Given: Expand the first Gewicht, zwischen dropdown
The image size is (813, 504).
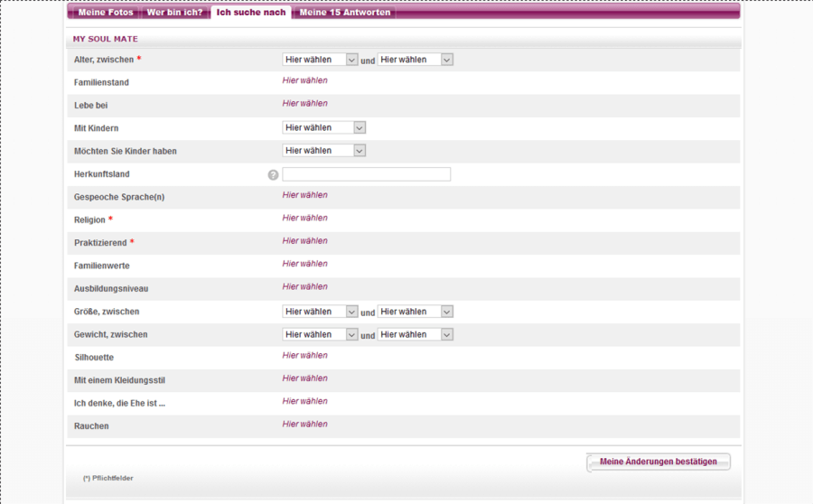Looking at the screenshot, I should (320, 334).
